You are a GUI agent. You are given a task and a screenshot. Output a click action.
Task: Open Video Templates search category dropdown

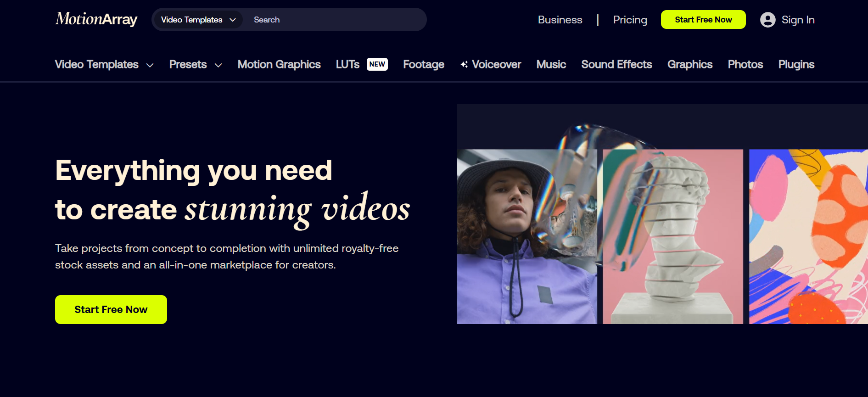tap(198, 20)
